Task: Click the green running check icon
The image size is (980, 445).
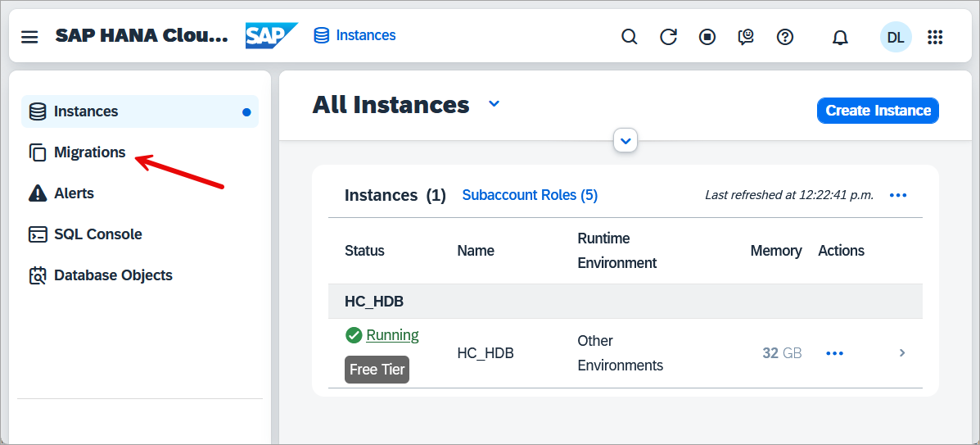Action: (x=354, y=335)
